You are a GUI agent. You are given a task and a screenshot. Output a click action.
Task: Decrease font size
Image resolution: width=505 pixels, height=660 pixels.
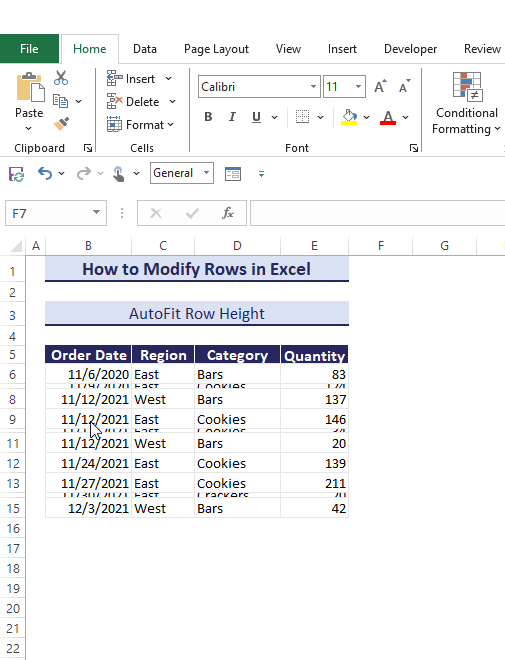pyautogui.click(x=404, y=86)
